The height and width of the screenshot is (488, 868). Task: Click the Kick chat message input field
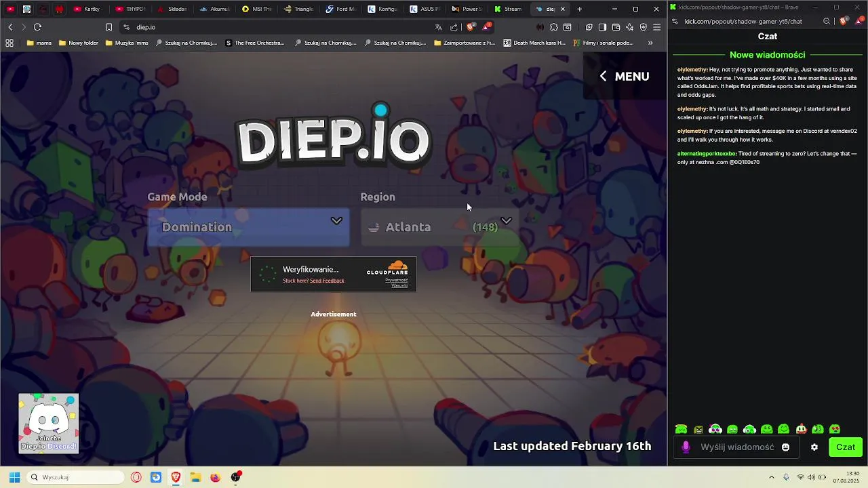(737, 447)
